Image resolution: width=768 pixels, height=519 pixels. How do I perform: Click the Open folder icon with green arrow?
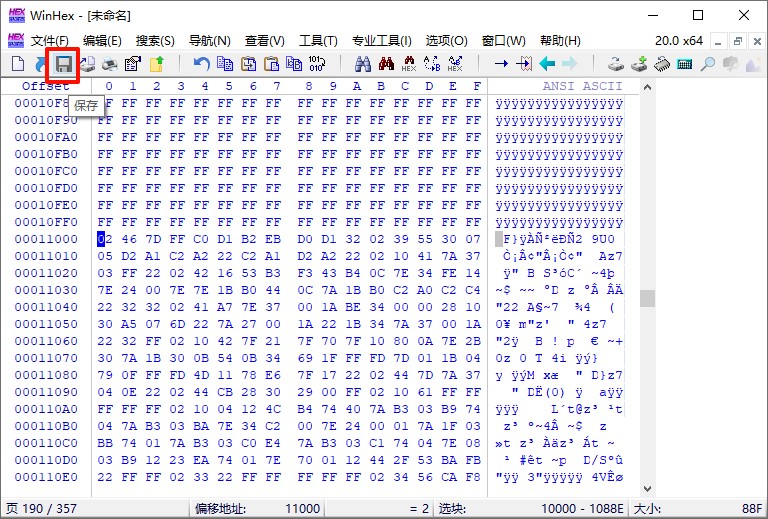tap(157, 64)
